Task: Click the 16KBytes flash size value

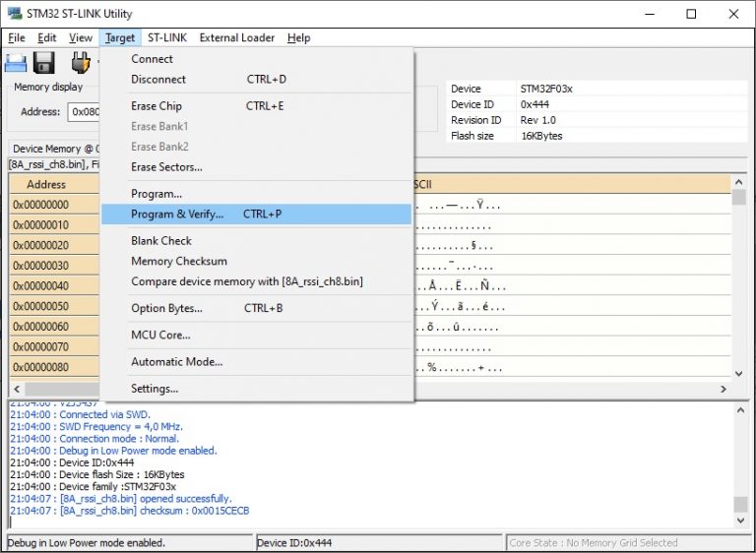Action: (541, 136)
